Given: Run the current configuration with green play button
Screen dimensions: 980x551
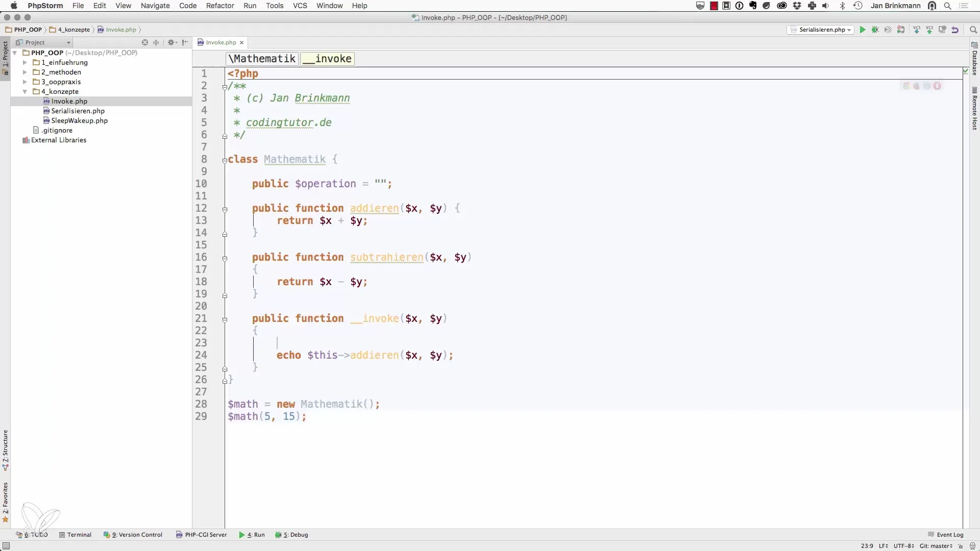Looking at the screenshot, I should click(863, 30).
